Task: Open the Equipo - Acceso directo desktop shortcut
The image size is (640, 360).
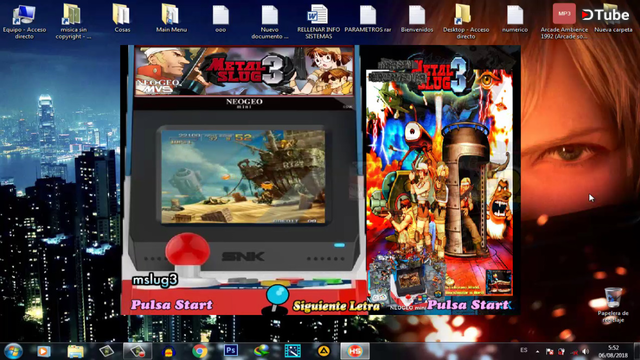Action: pyautogui.click(x=24, y=21)
